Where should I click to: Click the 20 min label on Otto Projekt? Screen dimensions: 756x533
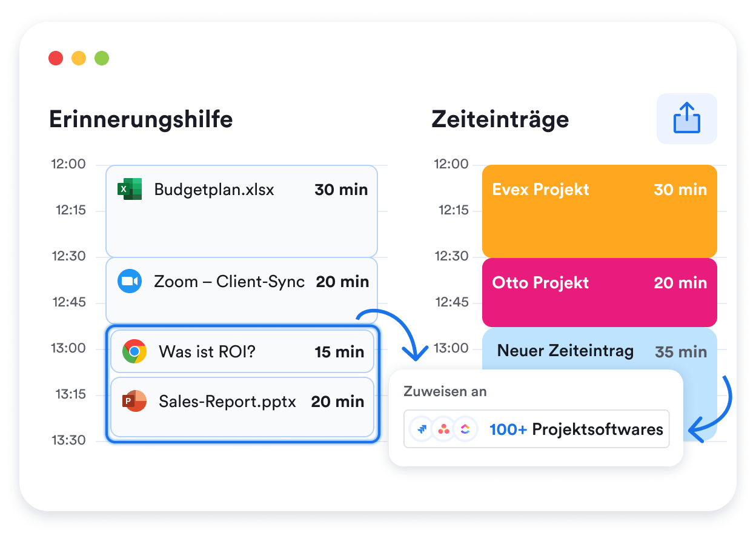pyautogui.click(x=680, y=283)
